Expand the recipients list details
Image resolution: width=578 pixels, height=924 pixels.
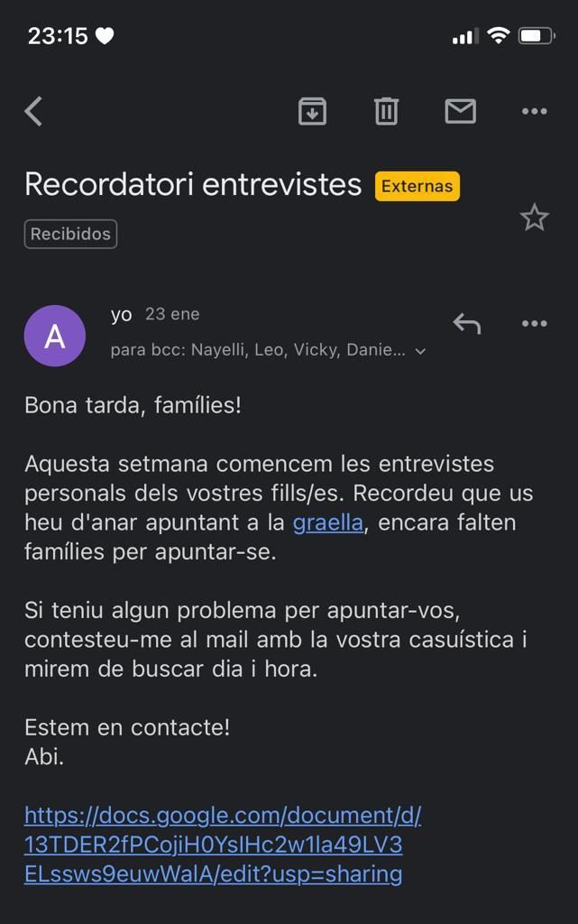[419, 350]
